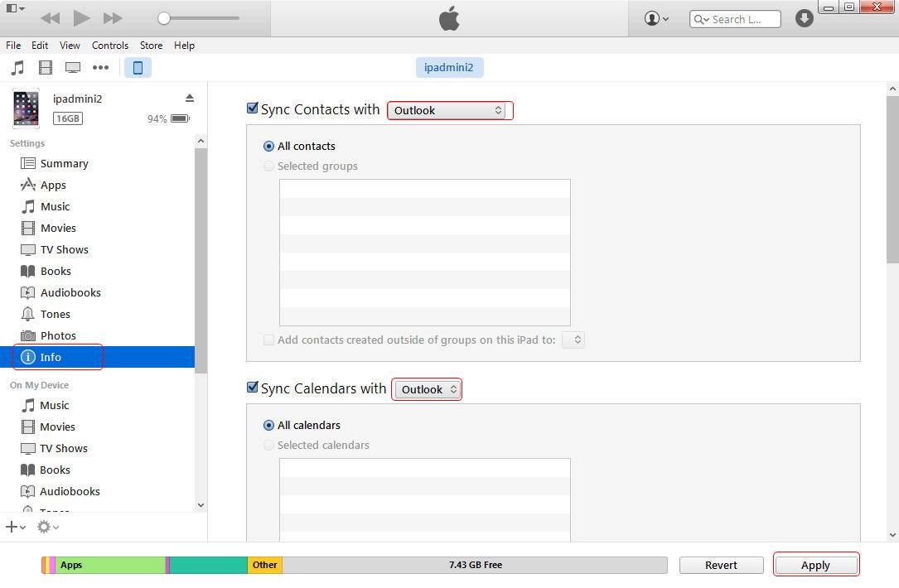
Task: Open the Controls menu
Action: (110, 46)
